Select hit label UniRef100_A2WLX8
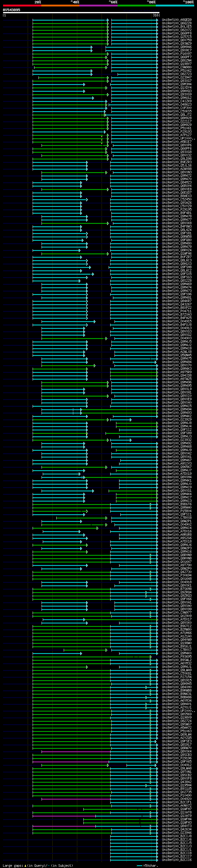Image resolution: width=197 pixels, height=868 pixels. [x=177, y=352]
